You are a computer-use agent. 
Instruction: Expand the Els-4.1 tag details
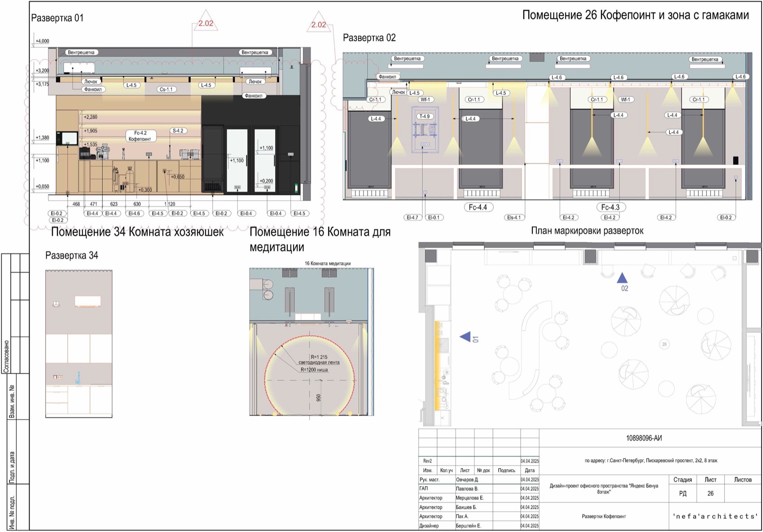coord(514,216)
